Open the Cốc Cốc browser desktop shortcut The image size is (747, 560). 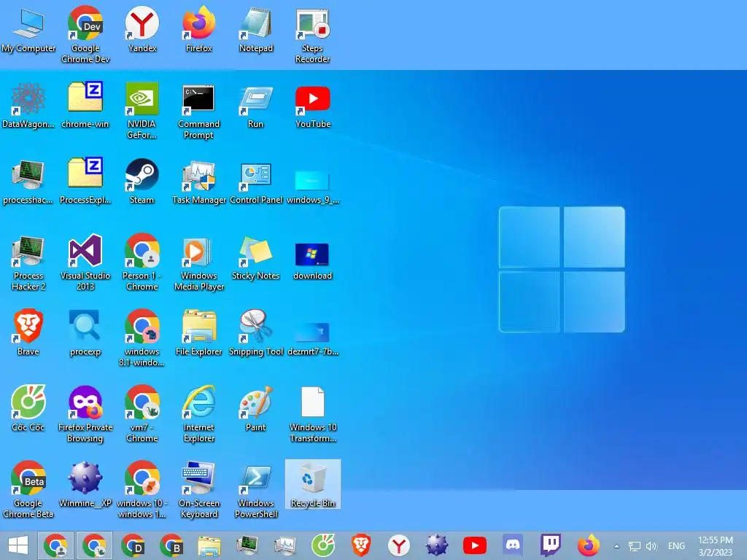coord(28,408)
